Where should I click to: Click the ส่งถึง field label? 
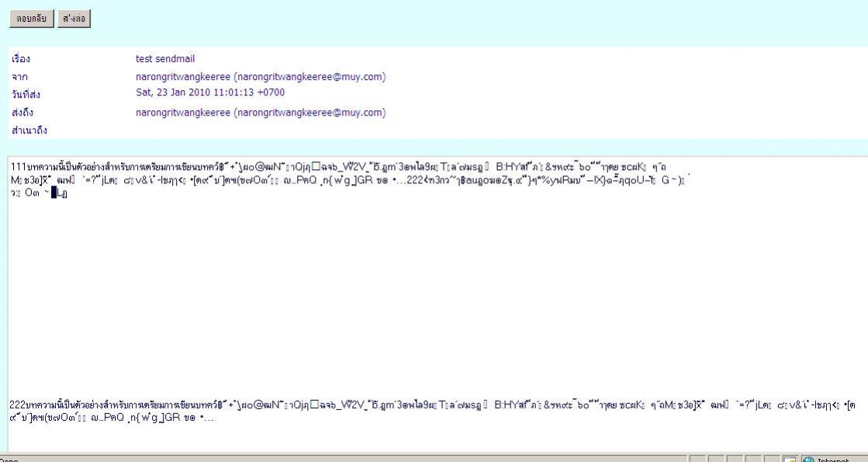pos(22,113)
